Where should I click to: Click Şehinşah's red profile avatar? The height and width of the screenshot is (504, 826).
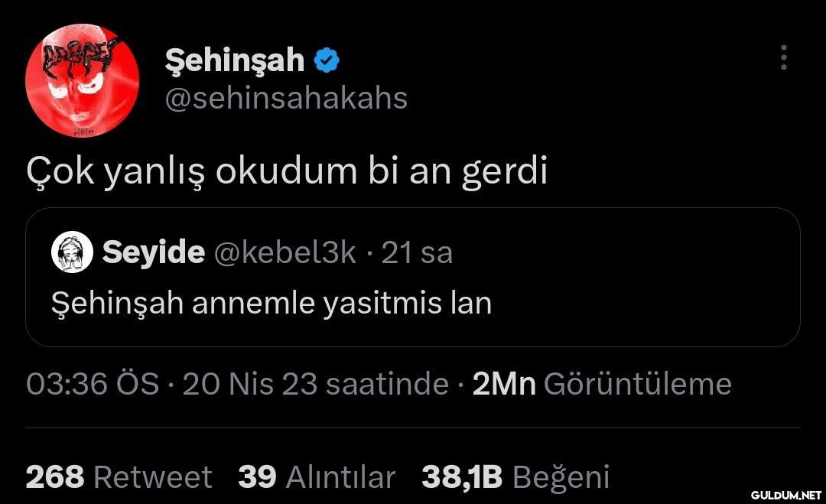[x=82, y=80]
